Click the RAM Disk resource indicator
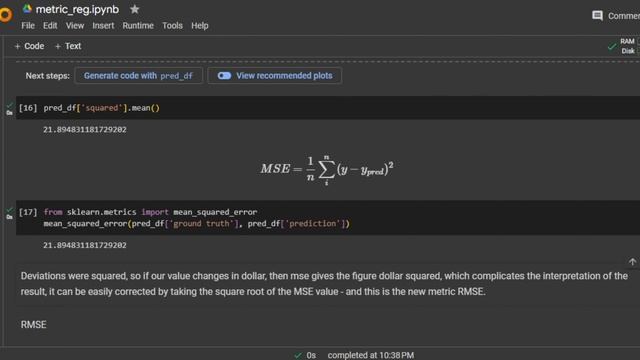 click(629, 46)
